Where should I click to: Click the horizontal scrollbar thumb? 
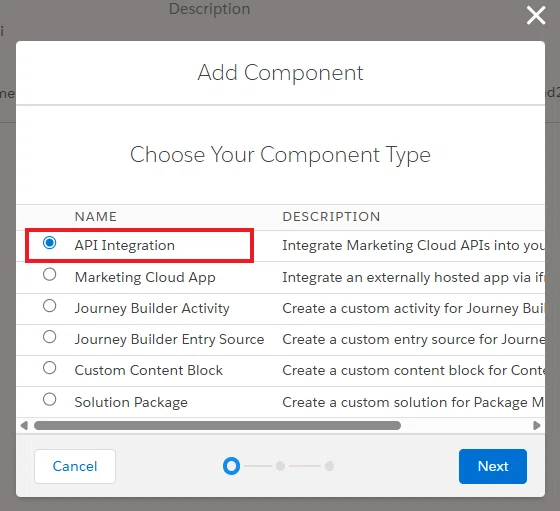pos(217,426)
